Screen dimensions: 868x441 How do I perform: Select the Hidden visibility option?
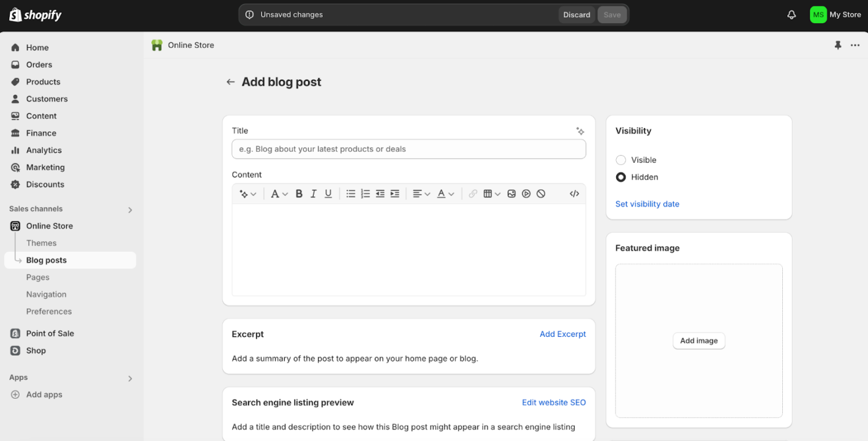point(621,177)
